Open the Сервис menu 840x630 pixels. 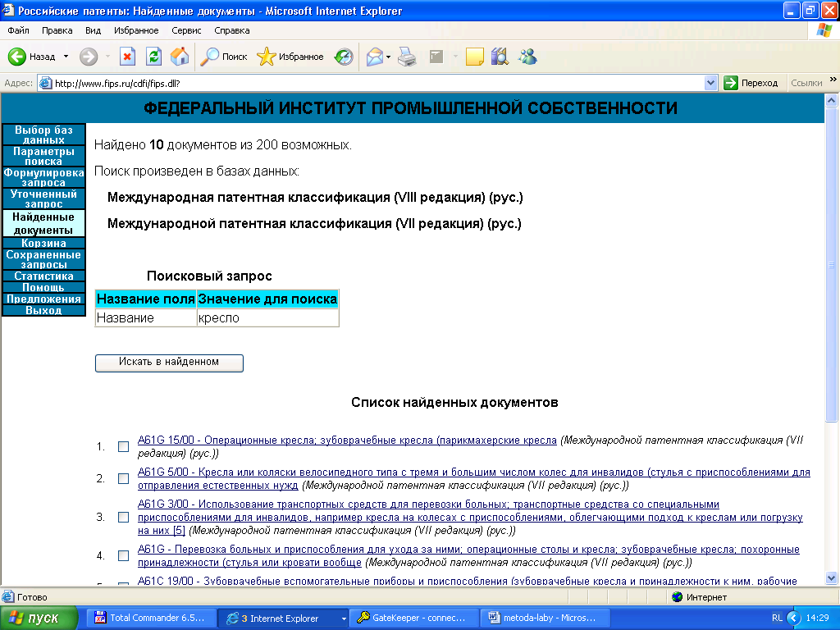[186, 30]
